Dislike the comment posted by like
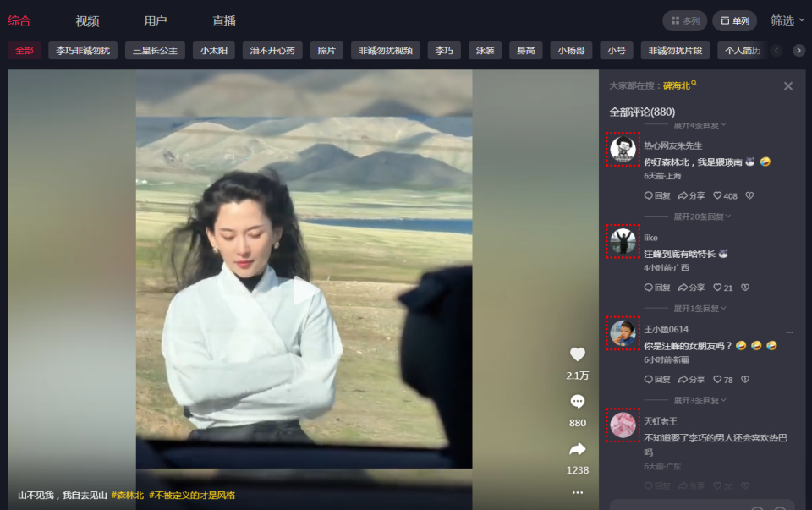The width and height of the screenshot is (812, 510). [745, 288]
